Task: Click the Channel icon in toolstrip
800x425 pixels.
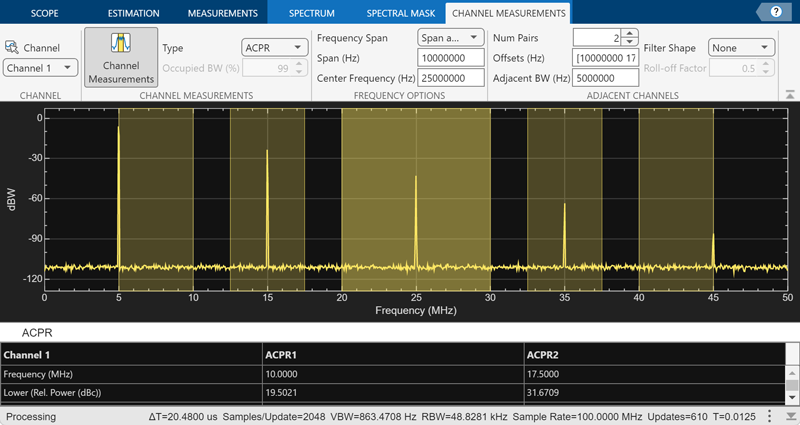Action: point(13,47)
